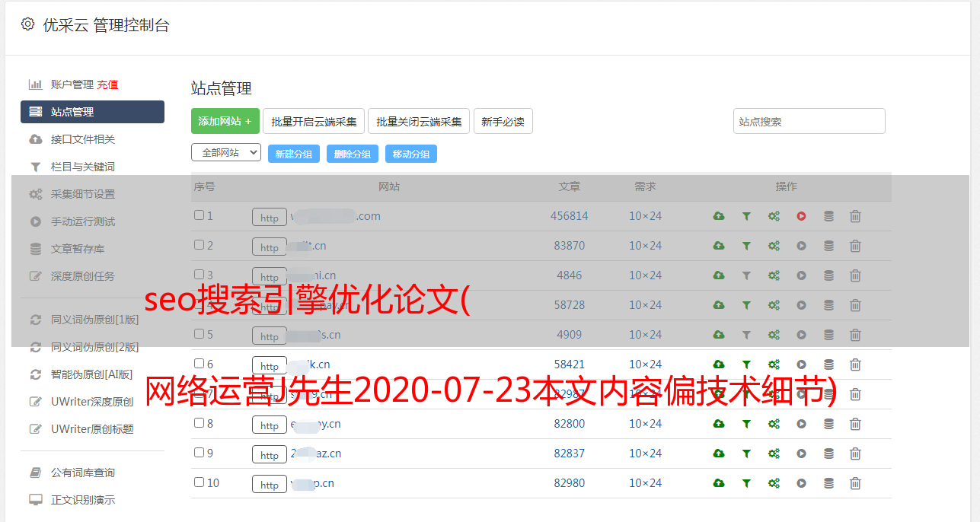The image size is (980, 522).
Task: Open the 智能伪原创[AI版] sidebar item
Action: tap(92, 374)
